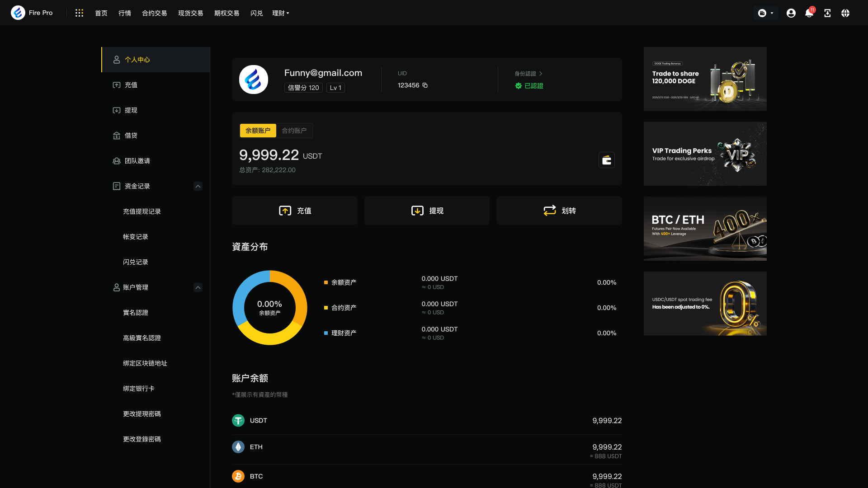Click the USDT coin icon

coord(238,420)
